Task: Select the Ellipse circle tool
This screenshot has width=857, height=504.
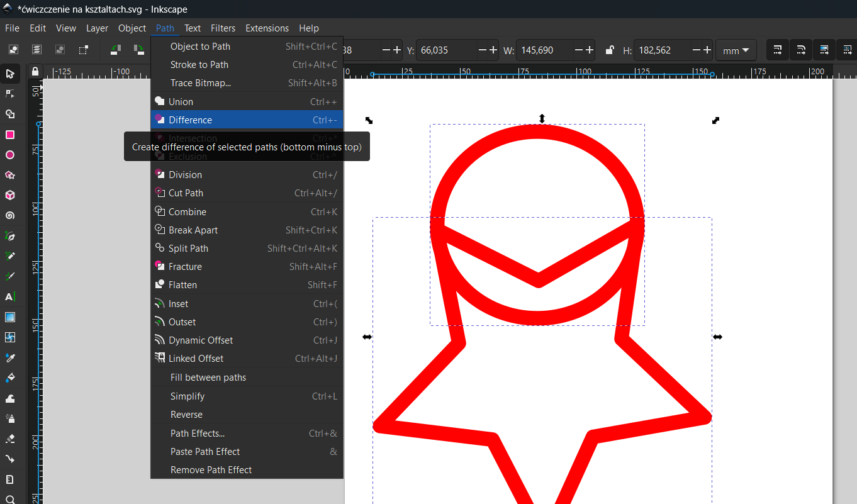Action: [10, 155]
